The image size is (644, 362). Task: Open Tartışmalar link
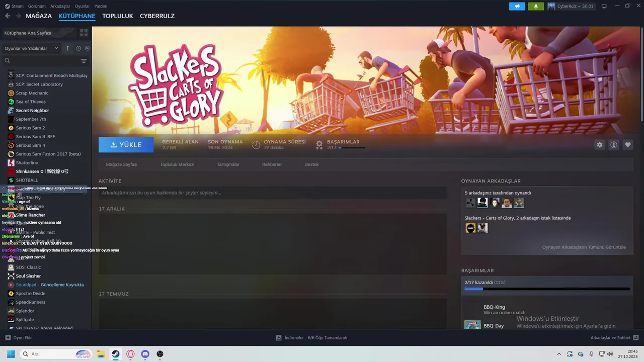pyautogui.click(x=228, y=164)
